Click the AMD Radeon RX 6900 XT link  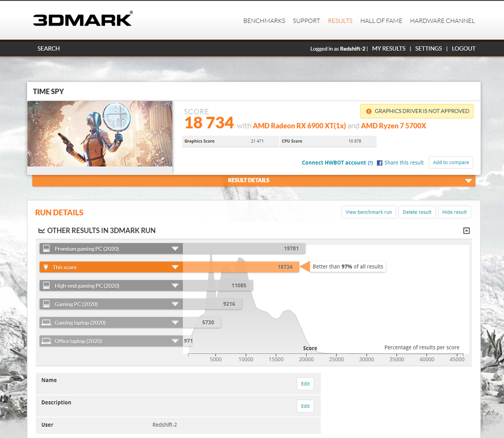coord(299,126)
